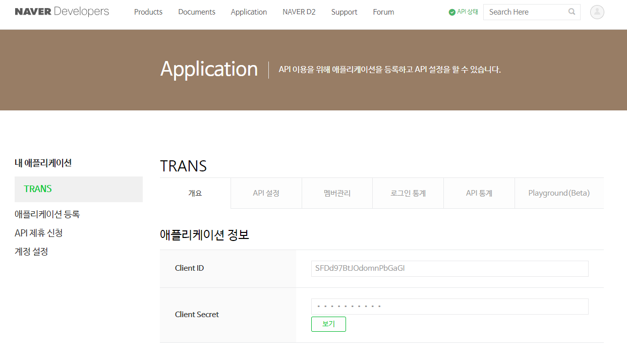Click the 내 애플리케이션 sidebar heading
This screenshot has height=364, width=627.
click(43, 163)
